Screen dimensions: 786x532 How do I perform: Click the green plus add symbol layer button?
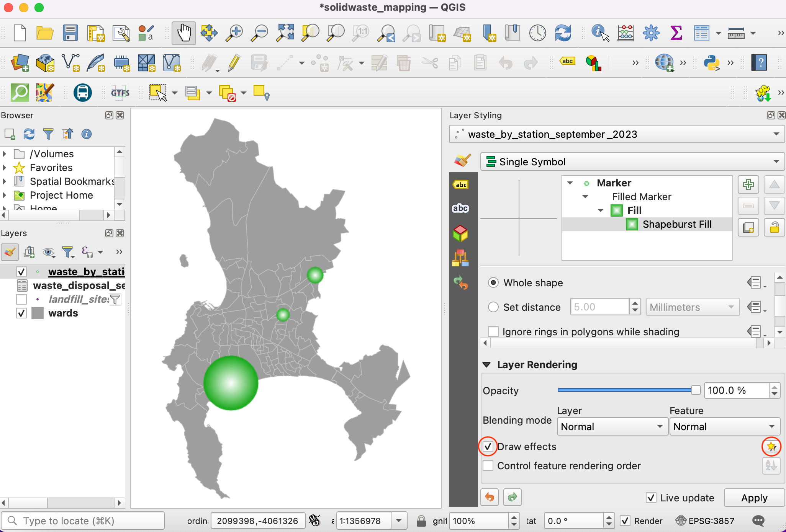[748, 184]
